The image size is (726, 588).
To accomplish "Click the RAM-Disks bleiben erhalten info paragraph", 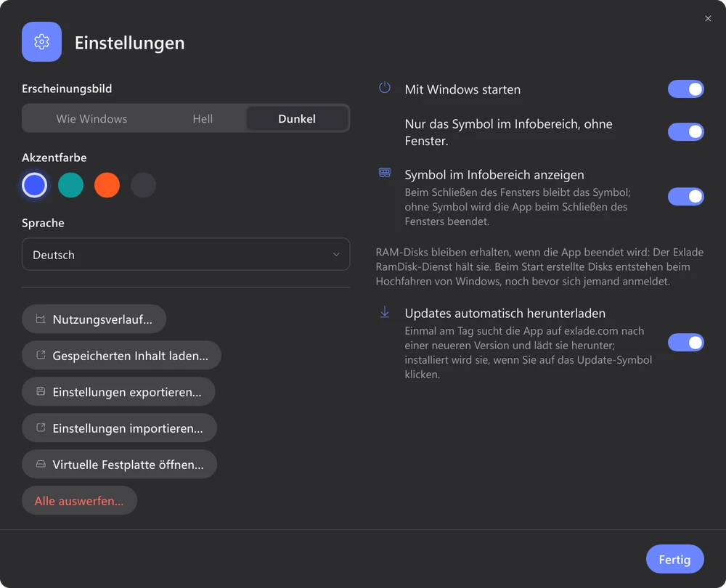I will click(x=539, y=266).
